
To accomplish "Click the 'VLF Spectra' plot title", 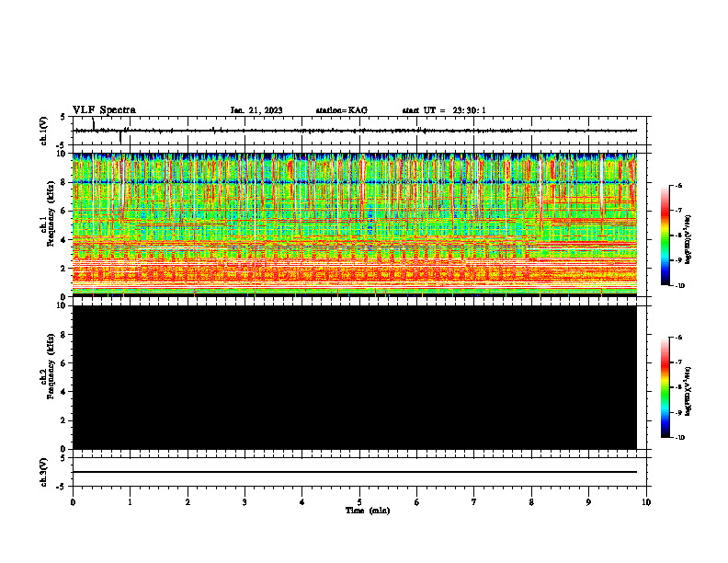I will tap(104, 110).
